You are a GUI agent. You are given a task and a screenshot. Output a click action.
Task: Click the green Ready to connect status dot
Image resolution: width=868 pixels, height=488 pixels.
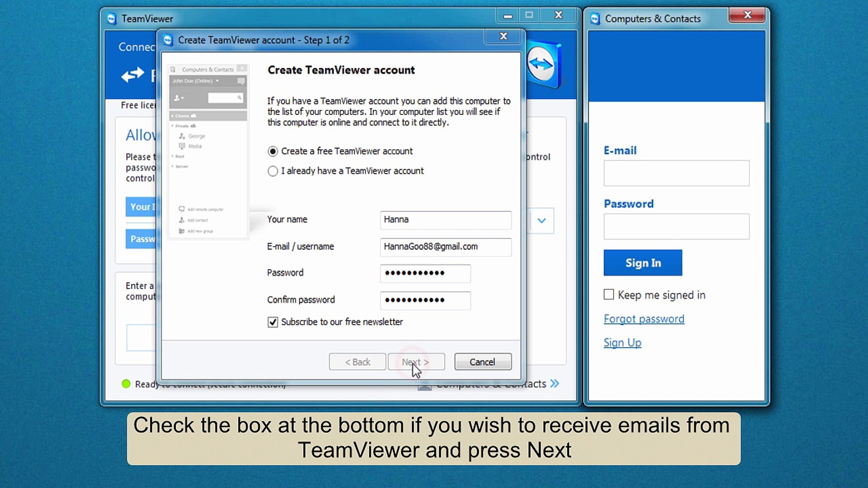point(126,384)
